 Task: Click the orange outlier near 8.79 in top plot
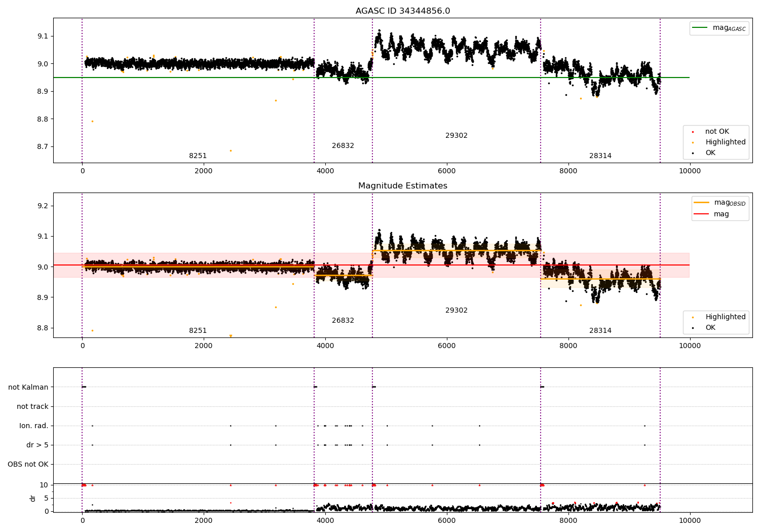tap(92, 121)
